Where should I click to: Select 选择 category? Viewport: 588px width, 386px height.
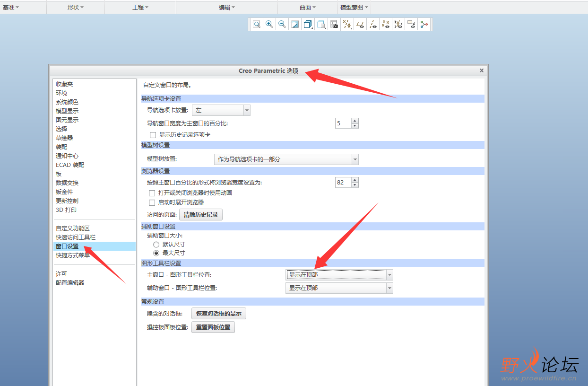click(61, 129)
